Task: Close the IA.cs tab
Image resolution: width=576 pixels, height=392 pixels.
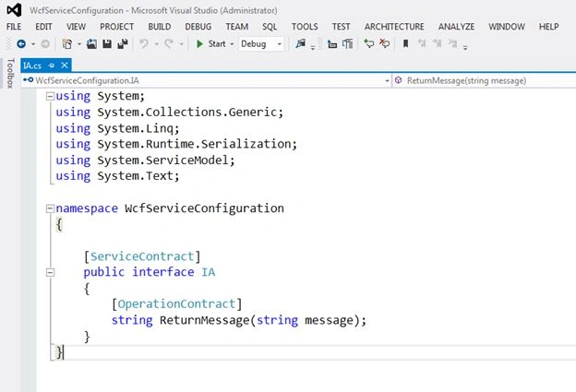Action: [x=65, y=65]
